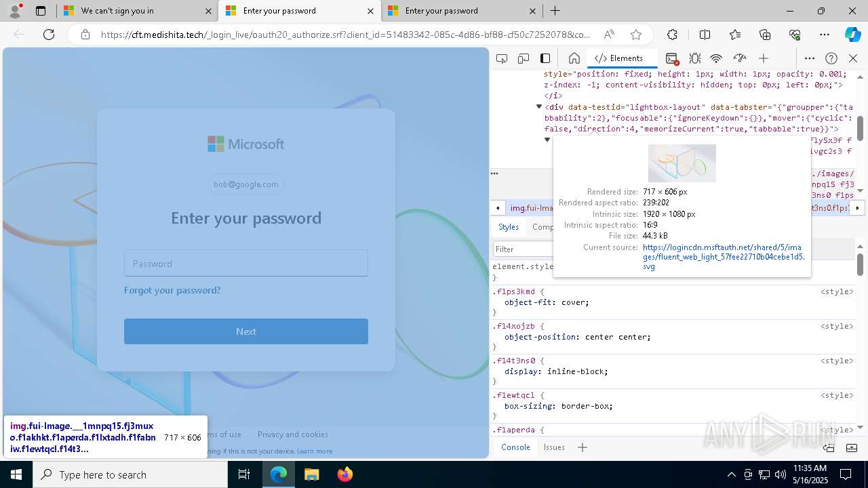
Task: Open the Tab actions menu
Action: (x=41, y=11)
